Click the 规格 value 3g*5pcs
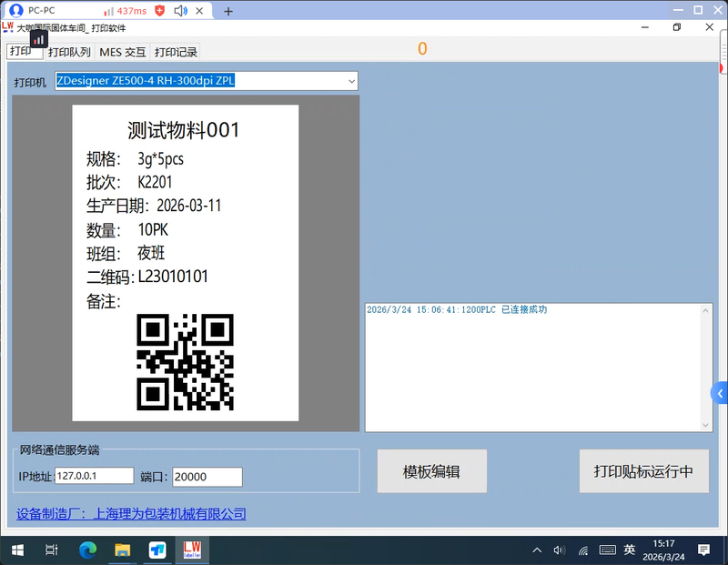728x565 pixels. (161, 159)
